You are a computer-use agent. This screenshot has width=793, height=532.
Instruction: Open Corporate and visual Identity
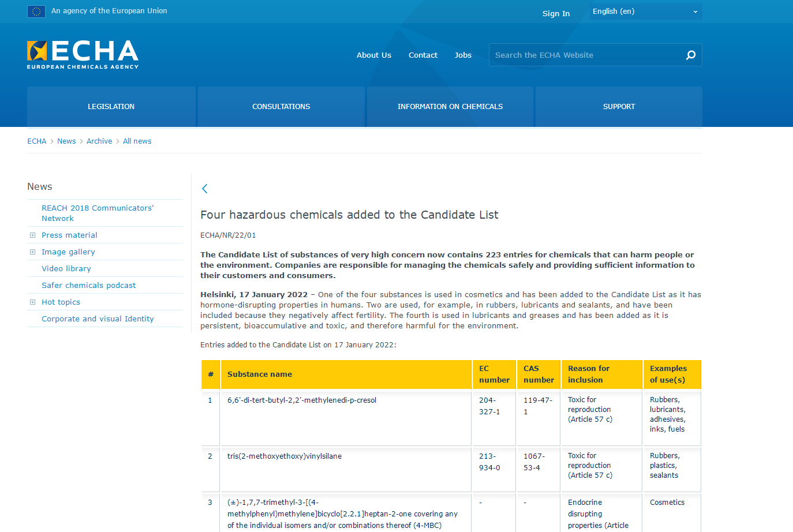(x=98, y=319)
